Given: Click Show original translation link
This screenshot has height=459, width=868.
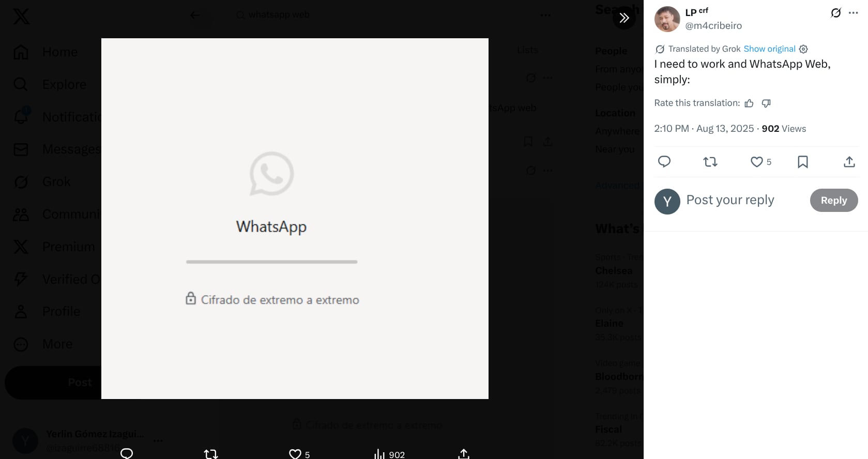Looking at the screenshot, I should [x=769, y=49].
